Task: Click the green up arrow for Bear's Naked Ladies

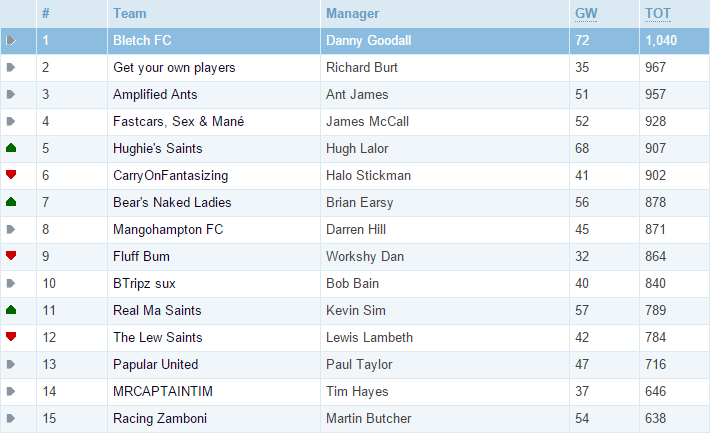Action: pos(11,202)
